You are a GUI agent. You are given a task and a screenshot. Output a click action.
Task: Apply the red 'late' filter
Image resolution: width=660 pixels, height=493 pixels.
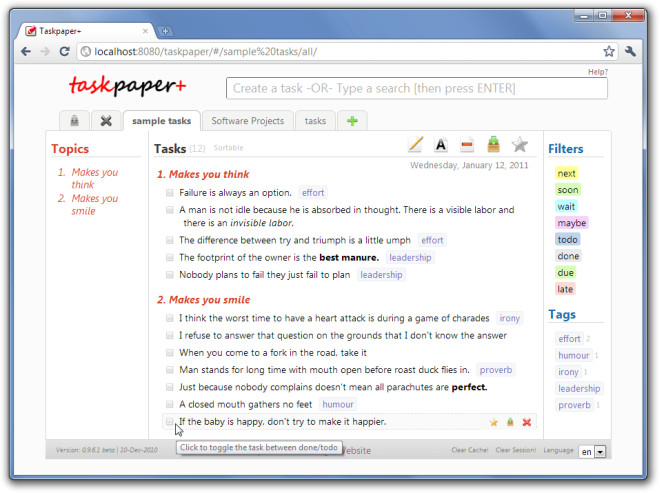pyautogui.click(x=565, y=289)
